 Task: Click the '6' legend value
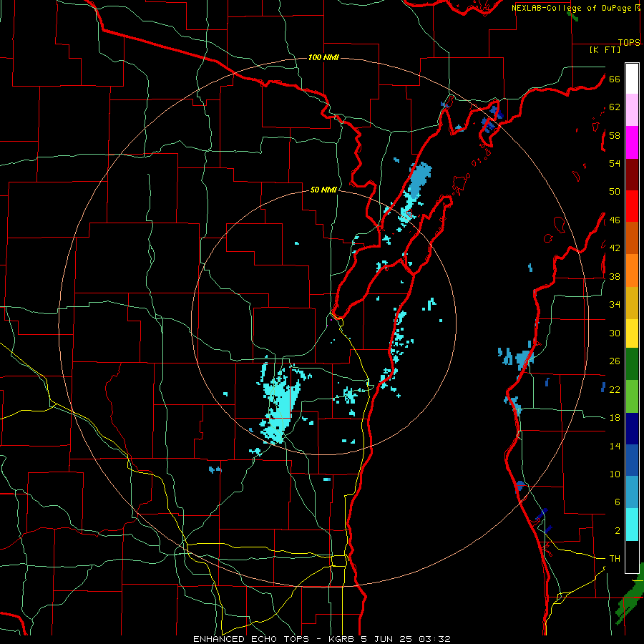(617, 502)
